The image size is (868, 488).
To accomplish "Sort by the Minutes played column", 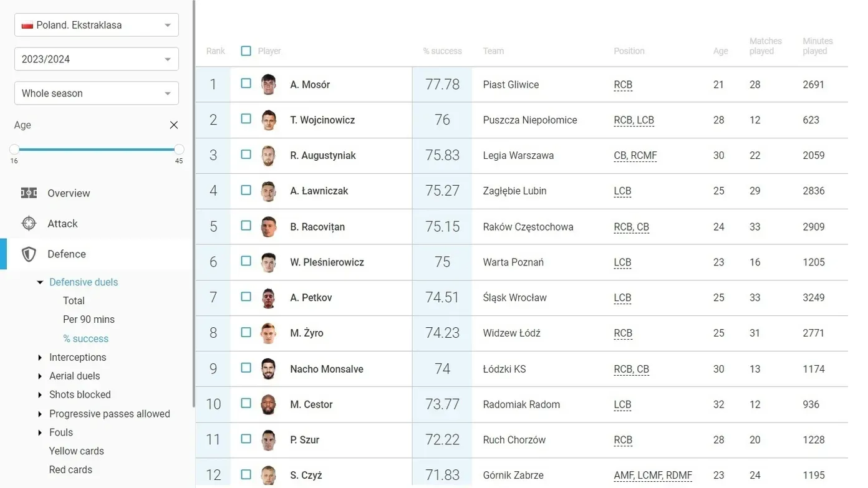I will pyautogui.click(x=817, y=46).
